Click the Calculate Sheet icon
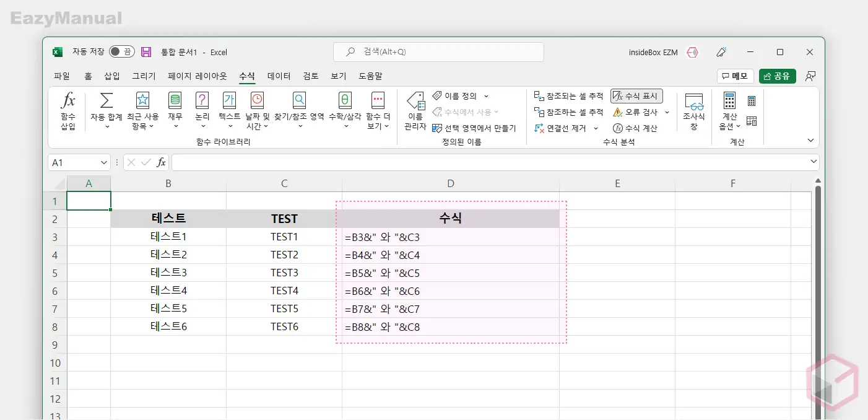Screen dimensions: 868x420 click(x=752, y=121)
